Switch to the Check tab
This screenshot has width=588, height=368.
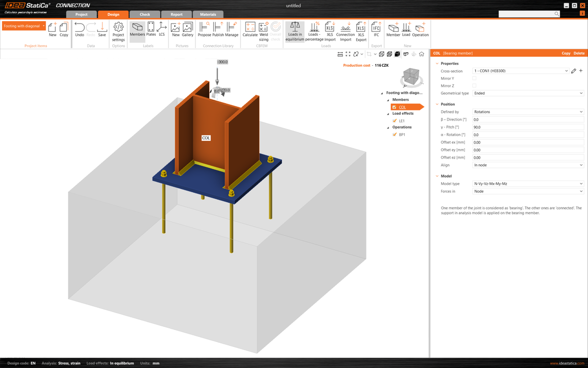pyautogui.click(x=145, y=14)
